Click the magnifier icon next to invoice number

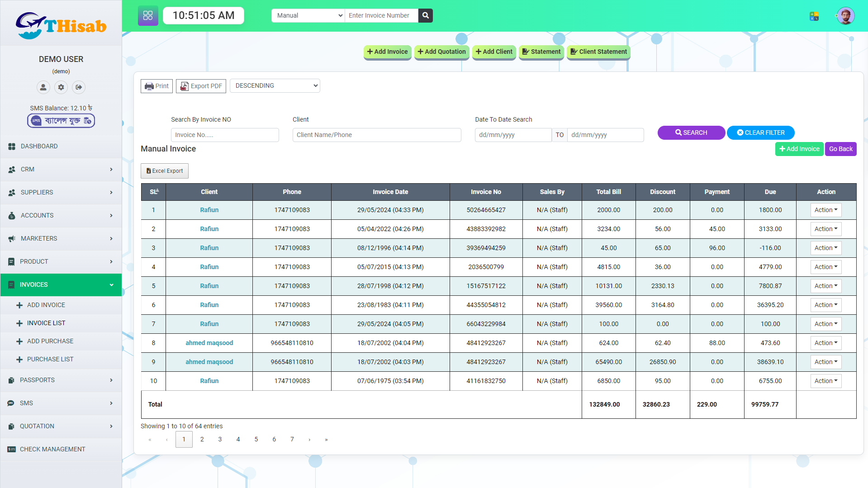tap(425, 15)
